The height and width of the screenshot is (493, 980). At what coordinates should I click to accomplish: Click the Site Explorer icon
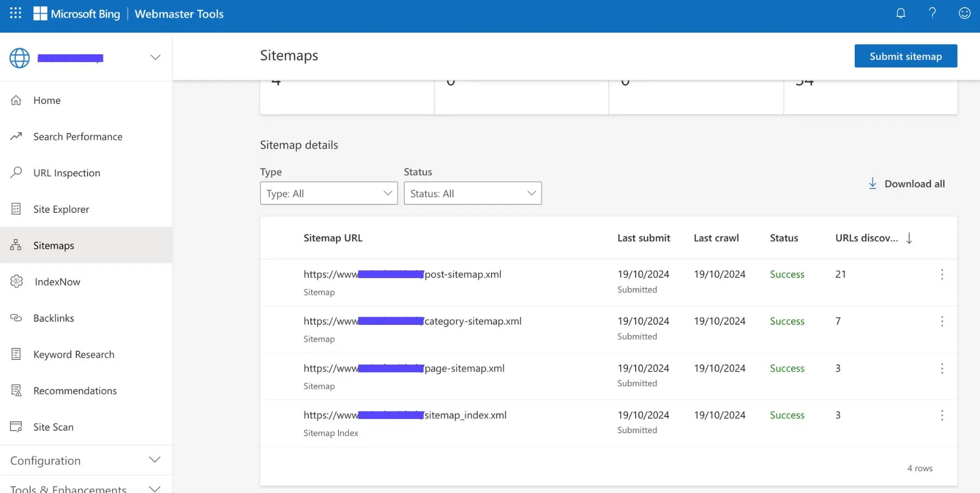pyautogui.click(x=16, y=209)
